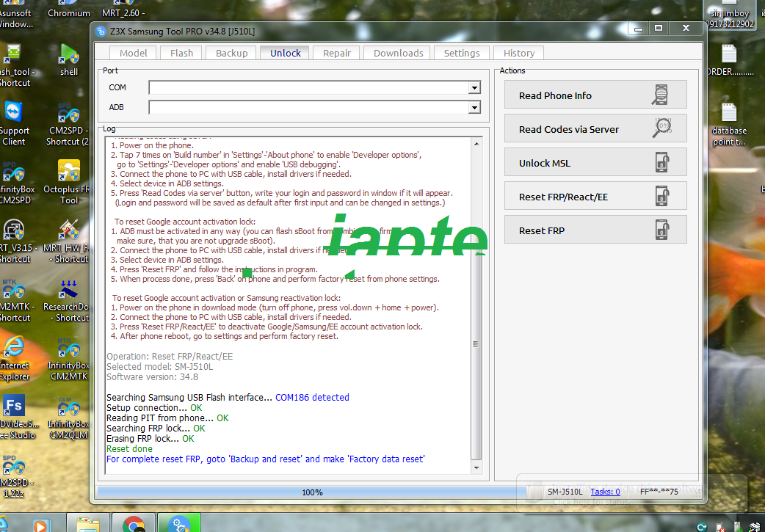Screen dimensions: 765x532
Task: Click the FF**-**75 card serial text
Action: point(659,492)
